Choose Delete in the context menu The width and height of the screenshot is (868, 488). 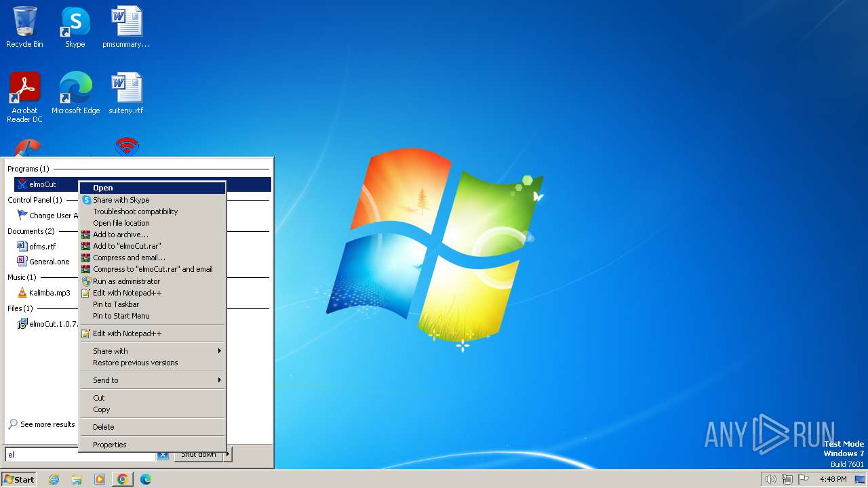click(153, 427)
